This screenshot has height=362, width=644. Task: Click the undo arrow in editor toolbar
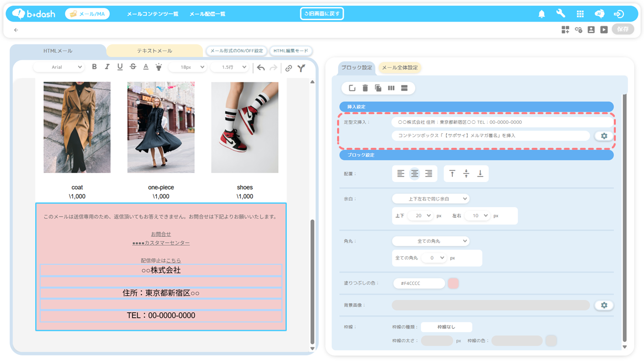(261, 67)
